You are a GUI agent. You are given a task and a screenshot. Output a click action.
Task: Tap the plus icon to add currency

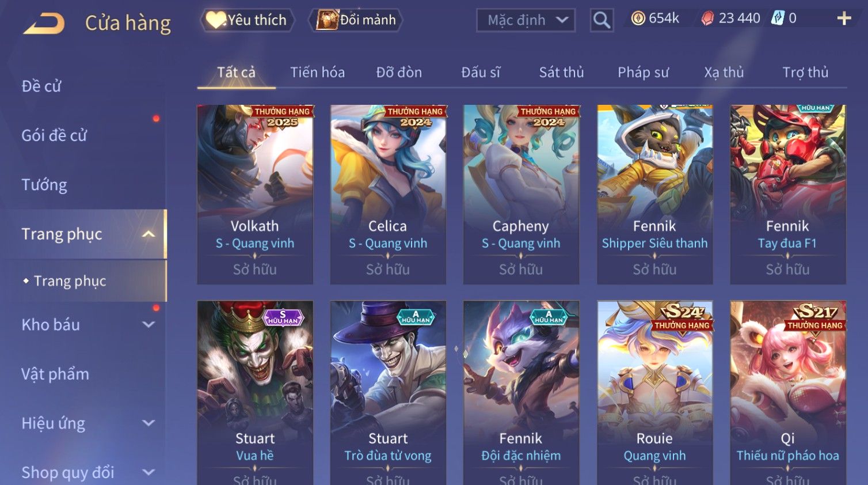tap(844, 18)
